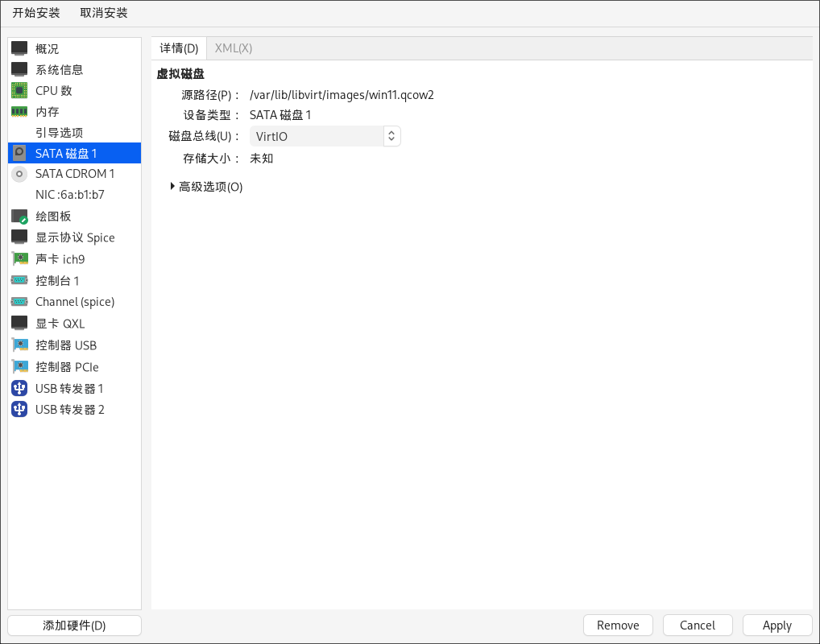This screenshot has width=820, height=644.
Task: View the 显示协议 Spice settings
Action: pyautogui.click(x=74, y=237)
